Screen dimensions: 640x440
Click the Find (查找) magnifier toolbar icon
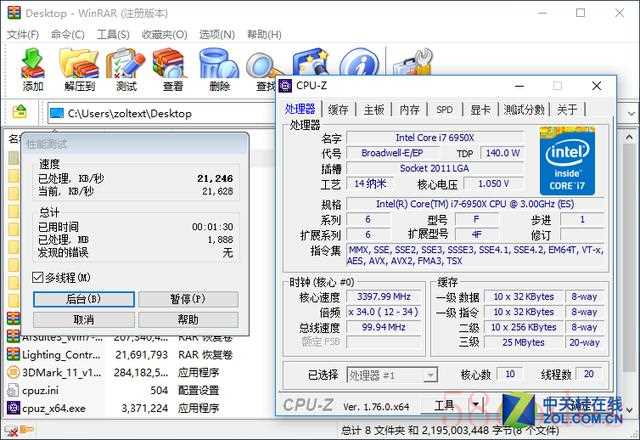(261, 64)
